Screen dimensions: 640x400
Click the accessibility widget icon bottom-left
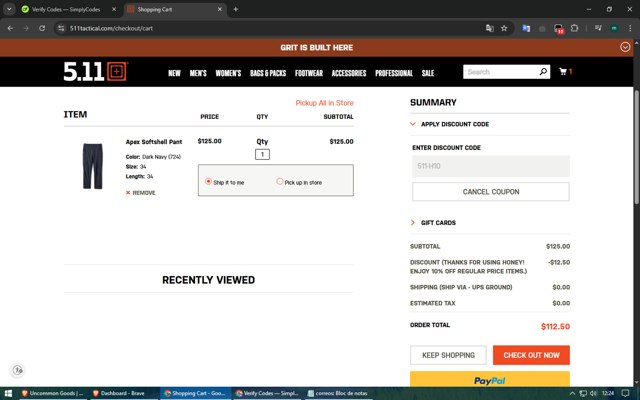click(18, 370)
